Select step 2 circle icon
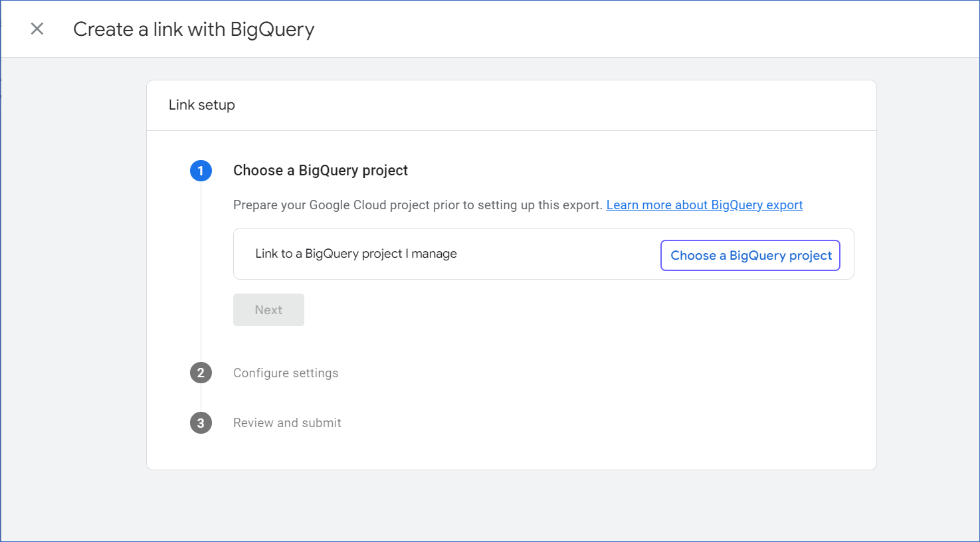Screen dimensions: 980x542 tap(201, 373)
